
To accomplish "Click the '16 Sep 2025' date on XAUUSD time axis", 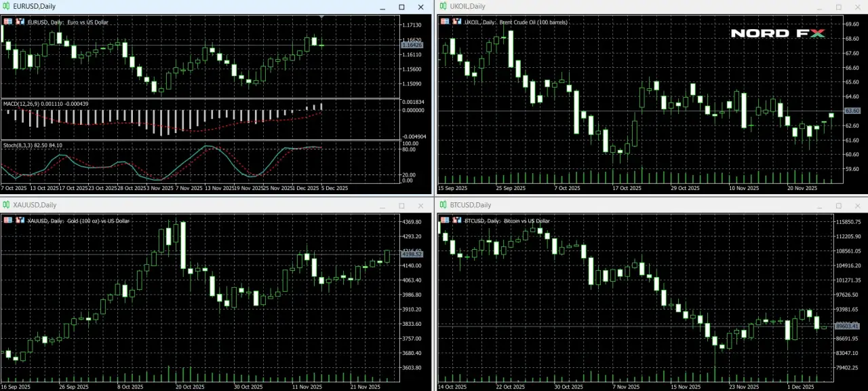I will [x=16, y=387].
